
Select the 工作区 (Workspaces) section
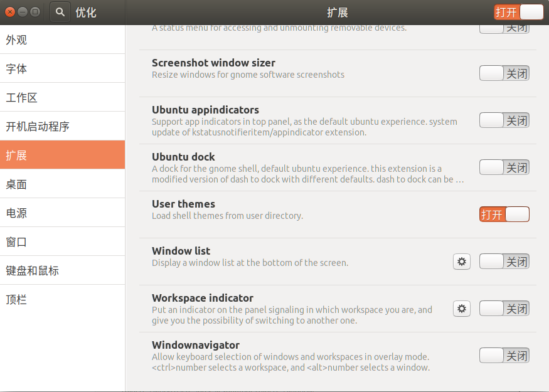(x=63, y=97)
